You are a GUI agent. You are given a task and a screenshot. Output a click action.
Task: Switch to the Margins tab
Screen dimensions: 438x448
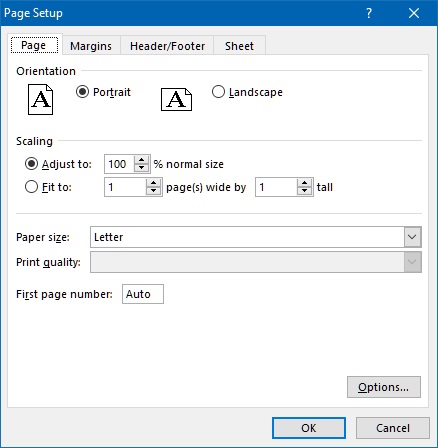coord(91,46)
